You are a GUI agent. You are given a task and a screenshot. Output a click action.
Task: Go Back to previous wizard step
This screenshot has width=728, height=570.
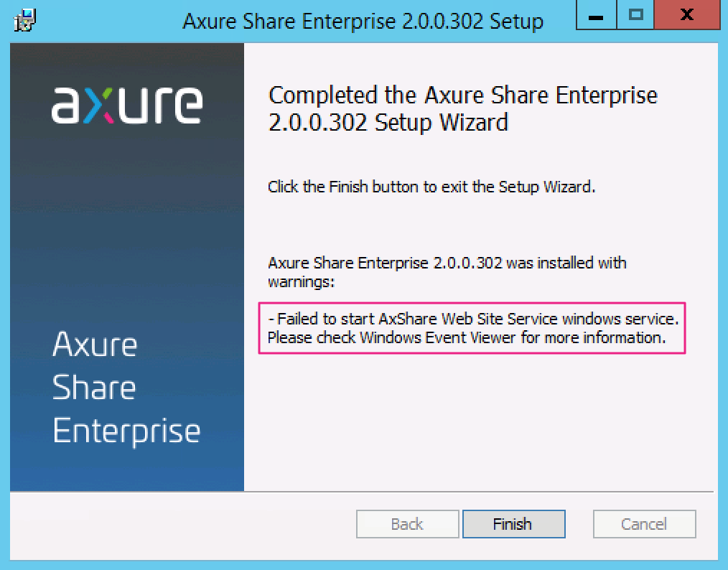pyautogui.click(x=407, y=524)
